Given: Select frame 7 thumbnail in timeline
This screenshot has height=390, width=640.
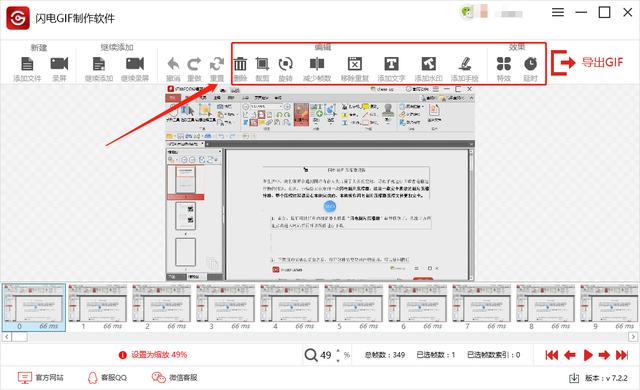Looking at the screenshot, I should (482, 307).
